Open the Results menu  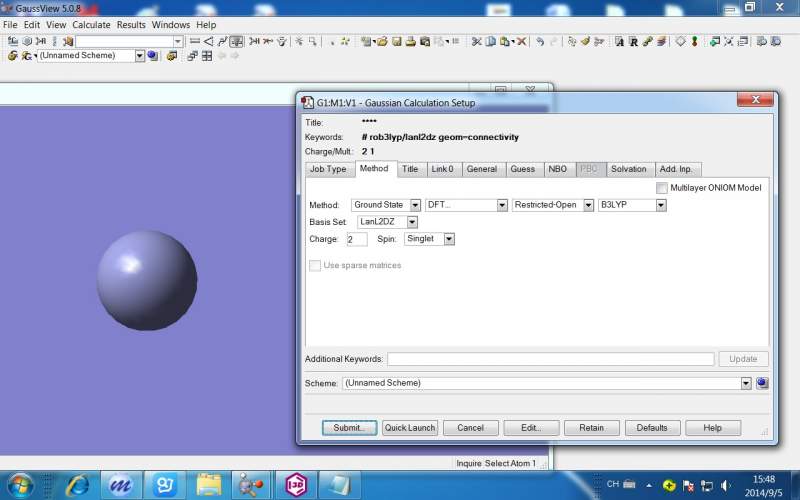pyautogui.click(x=131, y=24)
